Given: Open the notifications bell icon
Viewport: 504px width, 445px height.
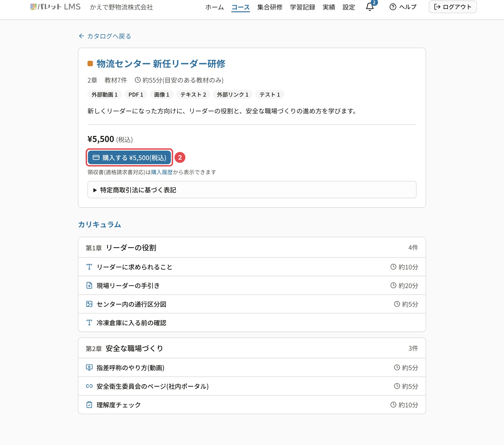Looking at the screenshot, I should point(369,7).
